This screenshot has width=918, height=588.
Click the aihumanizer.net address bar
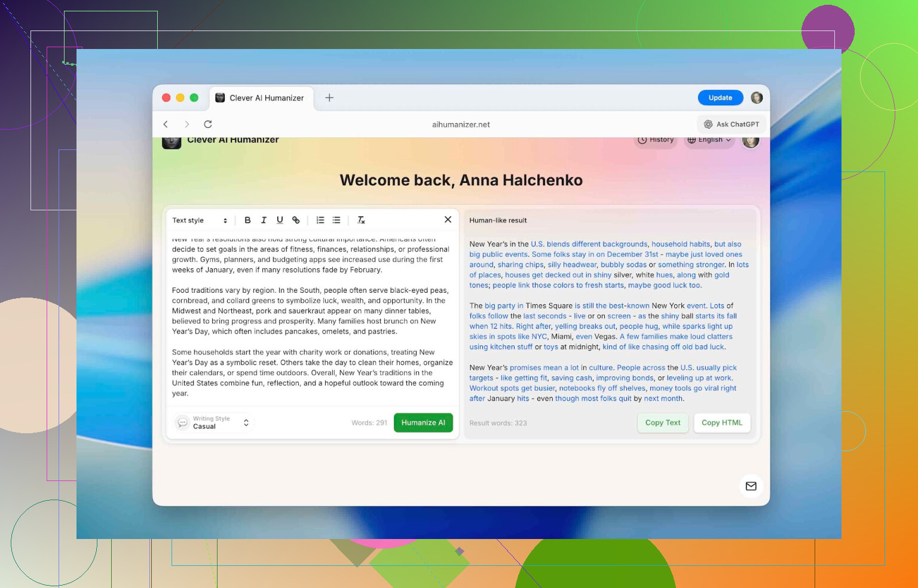[461, 124]
